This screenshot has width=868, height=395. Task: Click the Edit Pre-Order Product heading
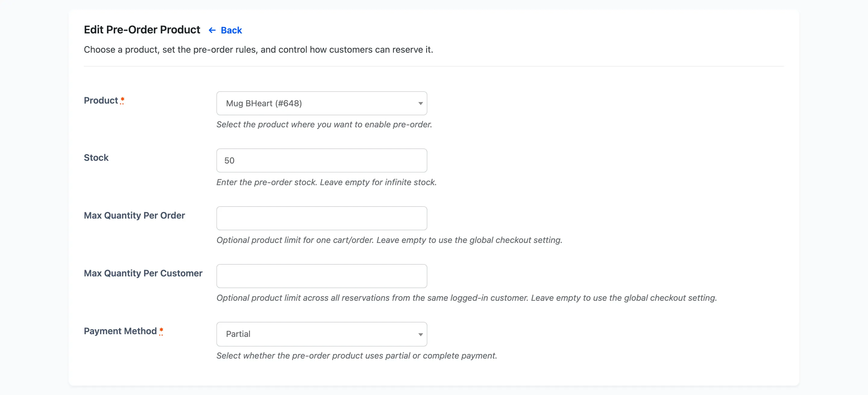tap(142, 30)
